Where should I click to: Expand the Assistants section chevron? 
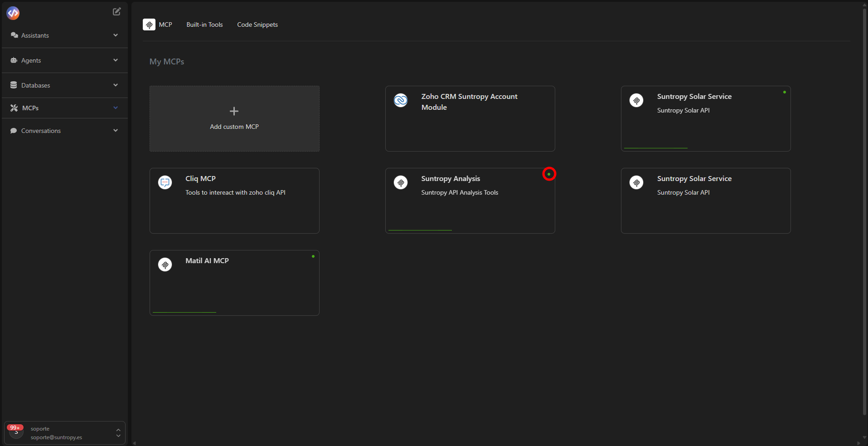(116, 35)
